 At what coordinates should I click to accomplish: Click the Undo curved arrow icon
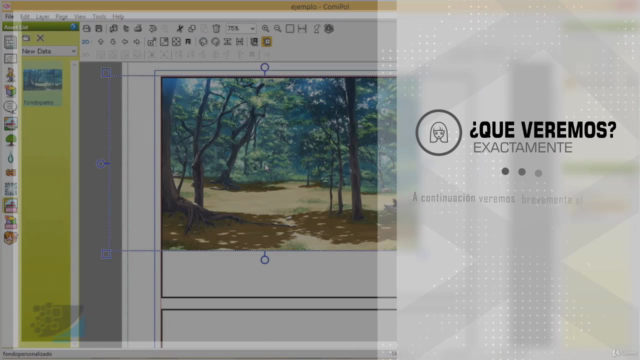[x=153, y=29]
